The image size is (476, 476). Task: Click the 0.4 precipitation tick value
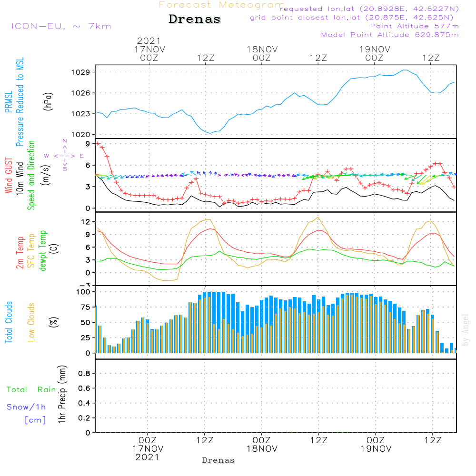[84, 403]
